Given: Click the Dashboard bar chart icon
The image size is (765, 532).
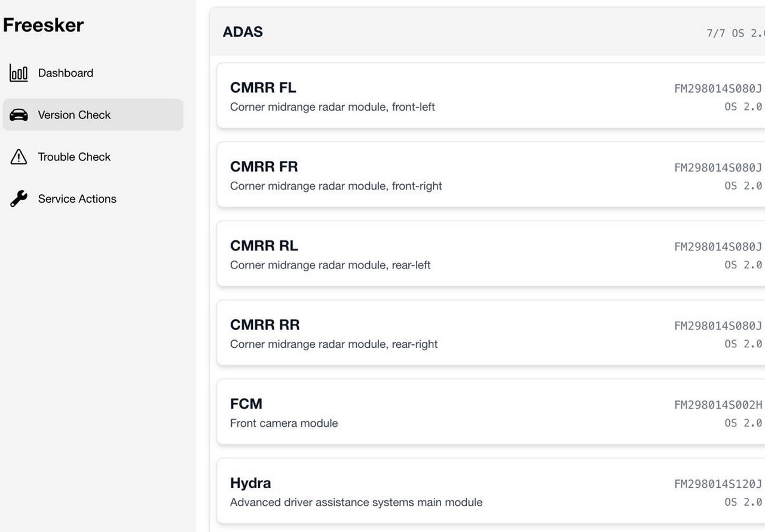Looking at the screenshot, I should [x=19, y=73].
